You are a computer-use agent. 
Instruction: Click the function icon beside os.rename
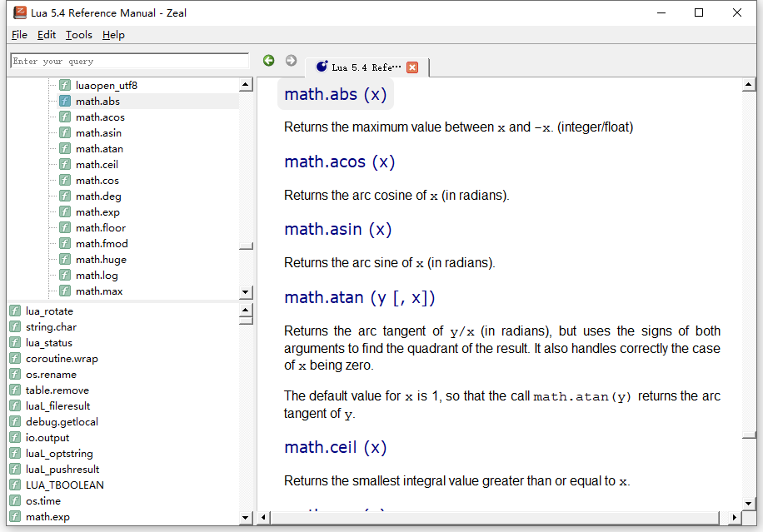15,374
